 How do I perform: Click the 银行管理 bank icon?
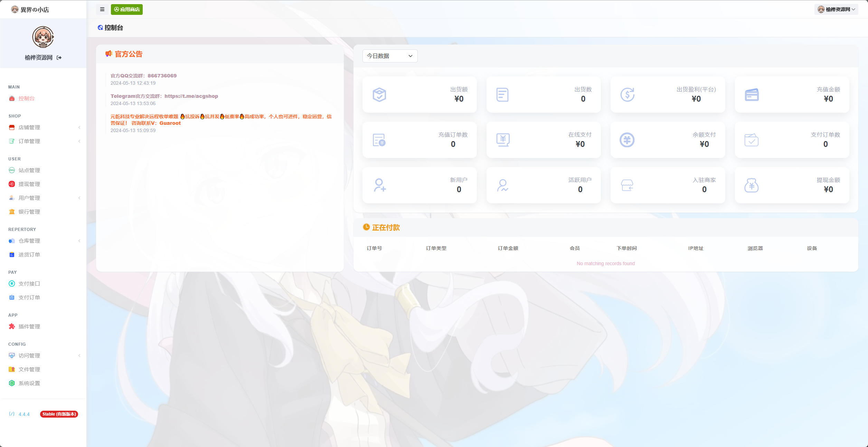coord(12,212)
